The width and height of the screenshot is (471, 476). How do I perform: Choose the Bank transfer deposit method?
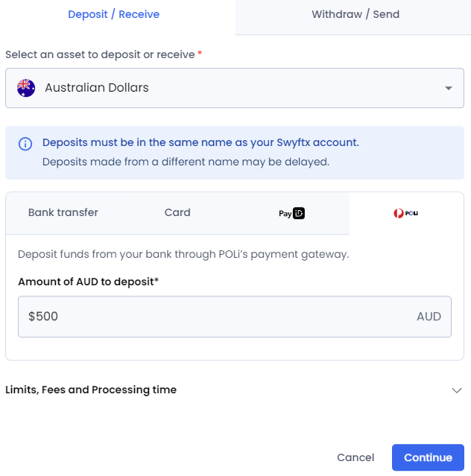point(63,212)
